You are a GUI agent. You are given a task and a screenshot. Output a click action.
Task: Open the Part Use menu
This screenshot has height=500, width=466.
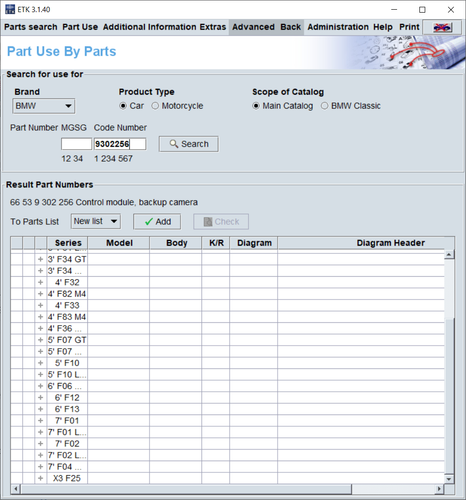80,27
